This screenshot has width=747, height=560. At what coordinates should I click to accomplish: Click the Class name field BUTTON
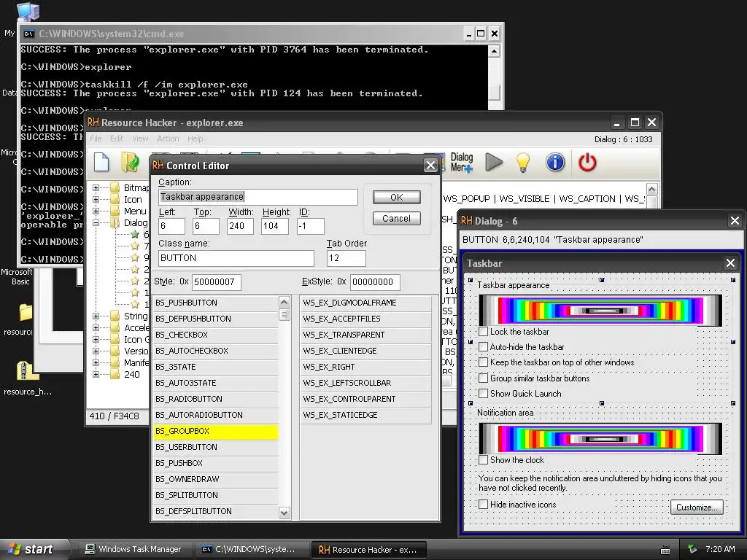pyautogui.click(x=236, y=258)
